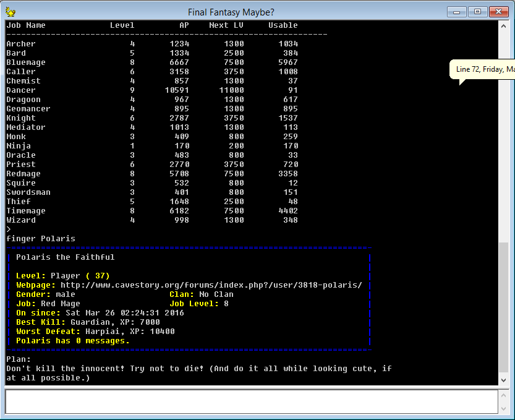The height and width of the screenshot is (420, 515).
Task: Click the command input box's scroll up arrow
Action: [503, 395]
